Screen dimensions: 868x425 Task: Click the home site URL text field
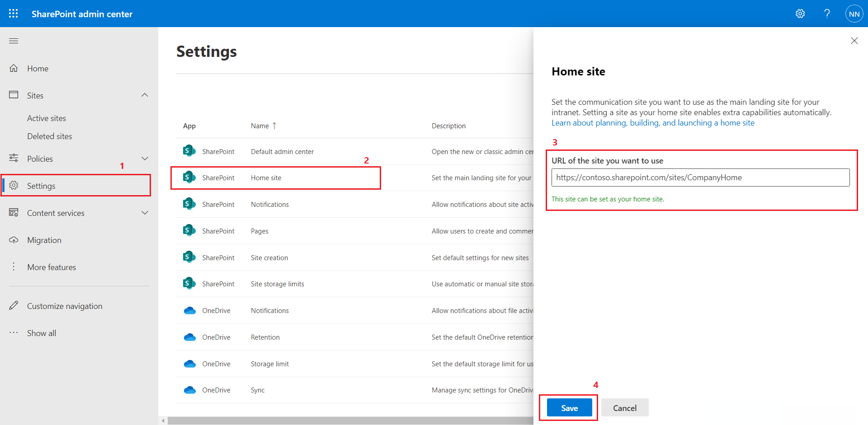pyautogui.click(x=700, y=177)
